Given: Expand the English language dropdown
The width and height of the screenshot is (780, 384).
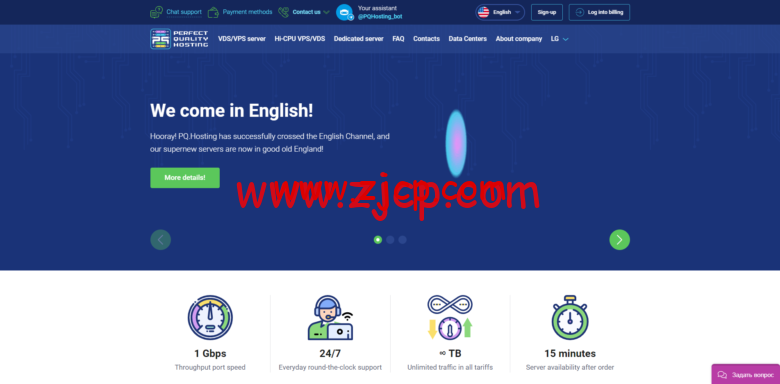Looking at the screenshot, I should [x=500, y=12].
